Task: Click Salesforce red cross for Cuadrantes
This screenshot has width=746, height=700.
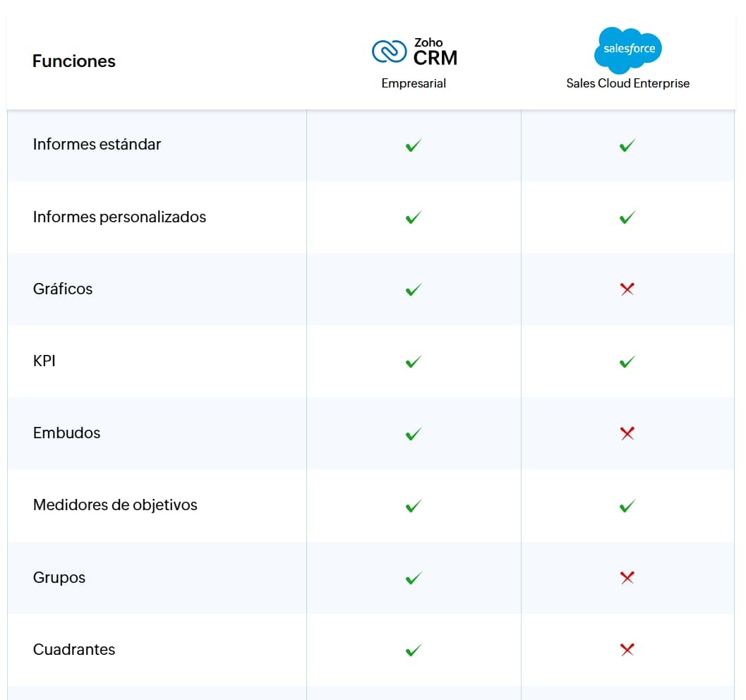Action: click(627, 650)
